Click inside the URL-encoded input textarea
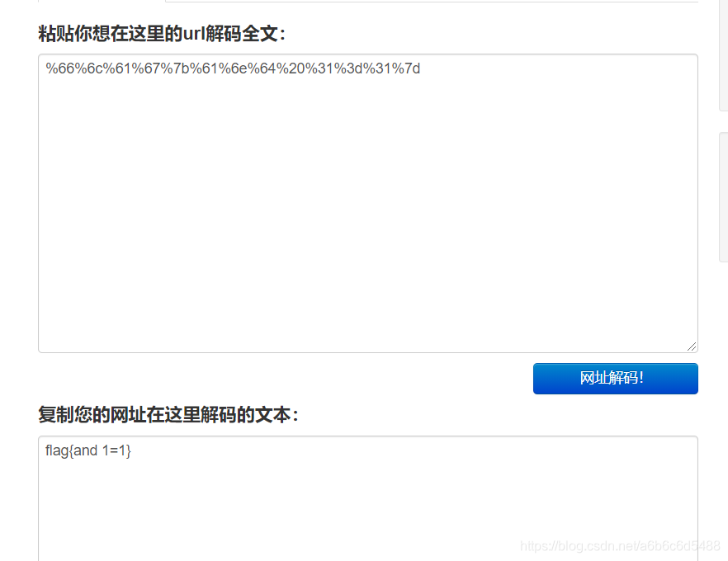The width and height of the screenshot is (728, 561). coord(368,203)
